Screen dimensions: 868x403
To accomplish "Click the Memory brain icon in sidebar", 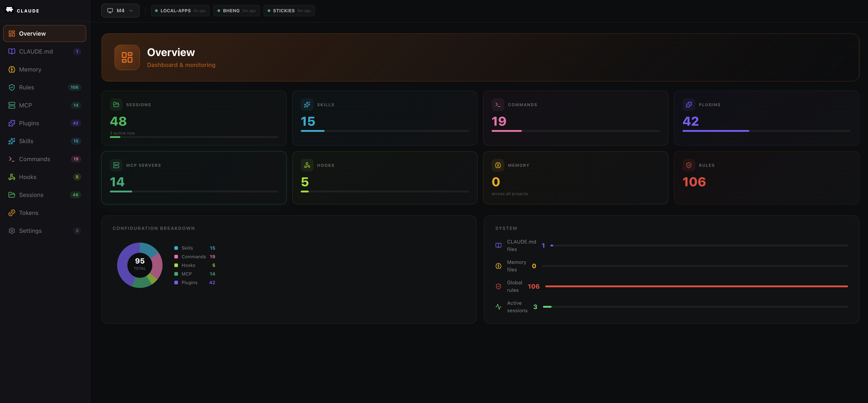I will tap(12, 69).
